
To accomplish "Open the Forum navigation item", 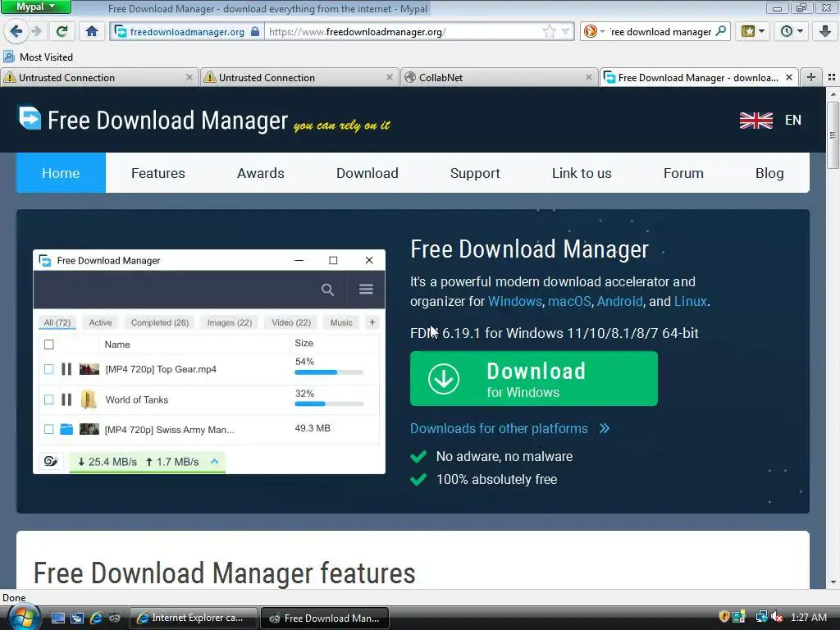I will coord(683,173).
